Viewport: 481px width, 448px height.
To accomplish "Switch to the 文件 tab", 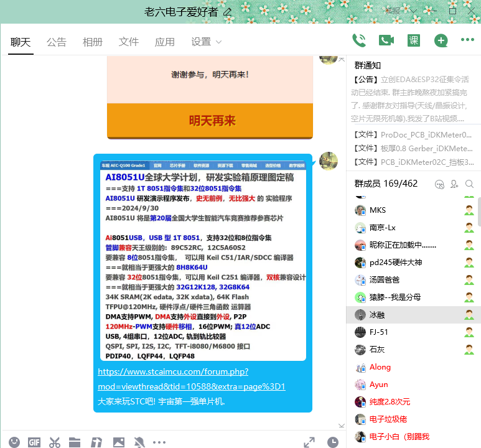I will [x=129, y=42].
